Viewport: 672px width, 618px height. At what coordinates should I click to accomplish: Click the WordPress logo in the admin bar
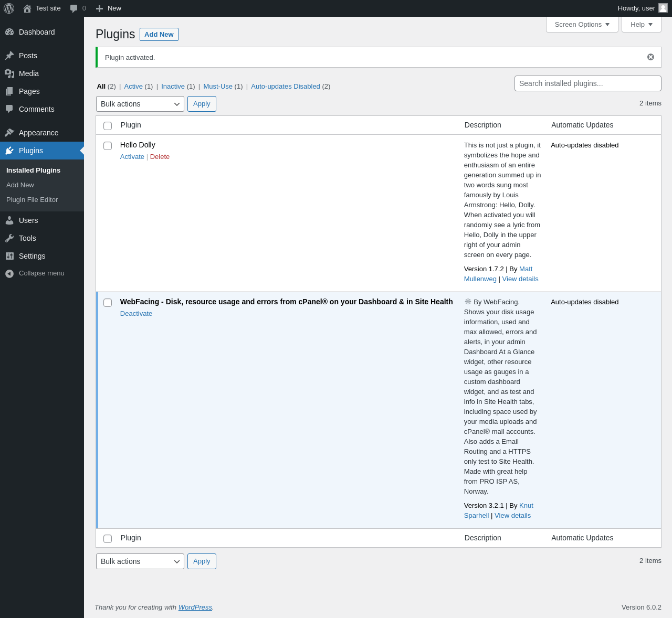tap(9, 8)
